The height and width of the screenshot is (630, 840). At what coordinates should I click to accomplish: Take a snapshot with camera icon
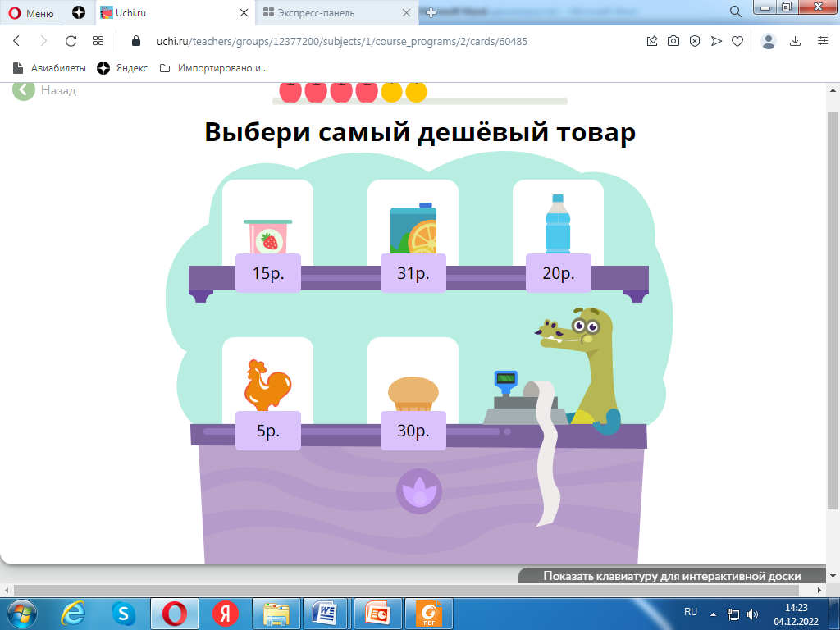tap(673, 41)
